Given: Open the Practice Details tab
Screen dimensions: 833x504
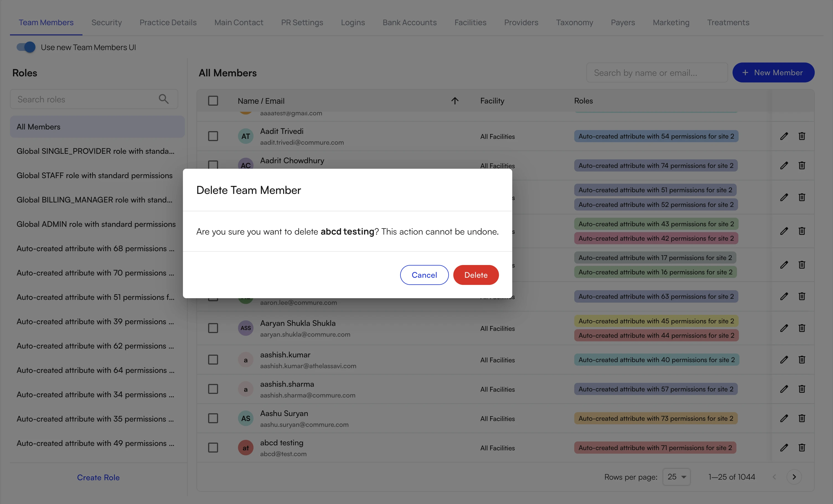Looking at the screenshot, I should (x=168, y=22).
